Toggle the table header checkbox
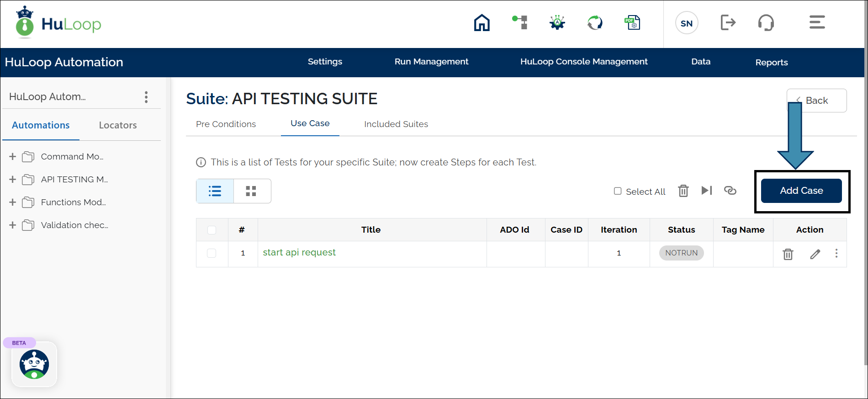This screenshot has width=868, height=399. pyautogui.click(x=212, y=230)
